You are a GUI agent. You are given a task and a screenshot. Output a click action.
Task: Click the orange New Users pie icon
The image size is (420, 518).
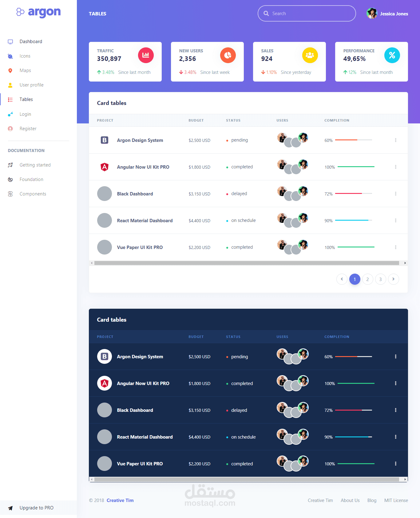228,55
